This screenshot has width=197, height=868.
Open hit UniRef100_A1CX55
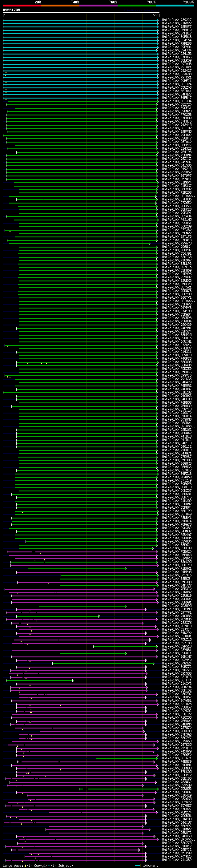pyautogui.click(x=177, y=717)
